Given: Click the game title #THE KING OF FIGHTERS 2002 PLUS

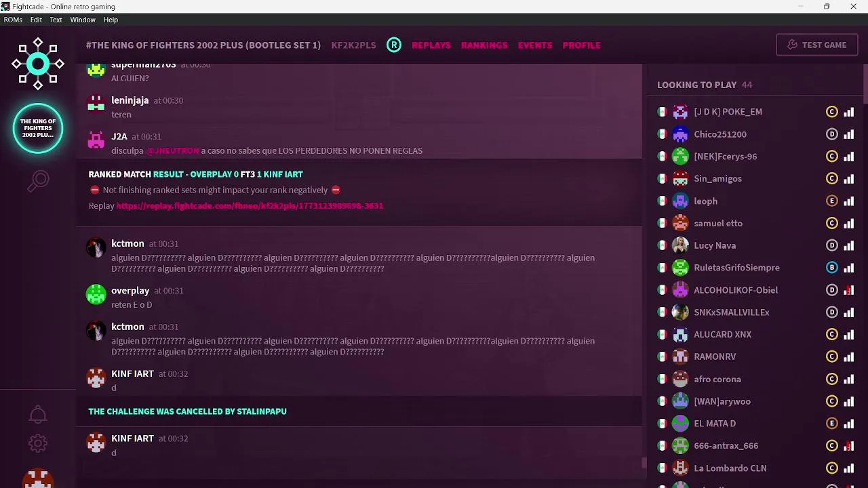Looking at the screenshot, I should (x=203, y=45).
